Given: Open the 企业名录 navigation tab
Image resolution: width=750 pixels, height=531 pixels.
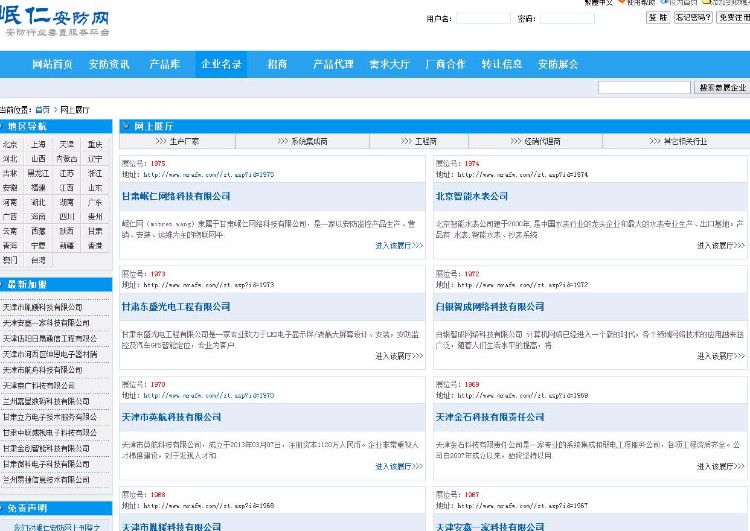Looking at the screenshot, I should [221, 64].
